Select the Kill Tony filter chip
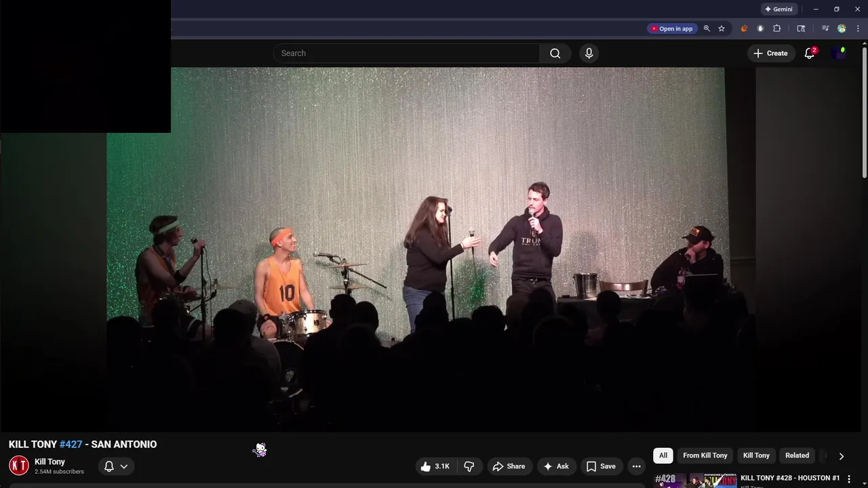The height and width of the screenshot is (488, 868). [x=756, y=455]
